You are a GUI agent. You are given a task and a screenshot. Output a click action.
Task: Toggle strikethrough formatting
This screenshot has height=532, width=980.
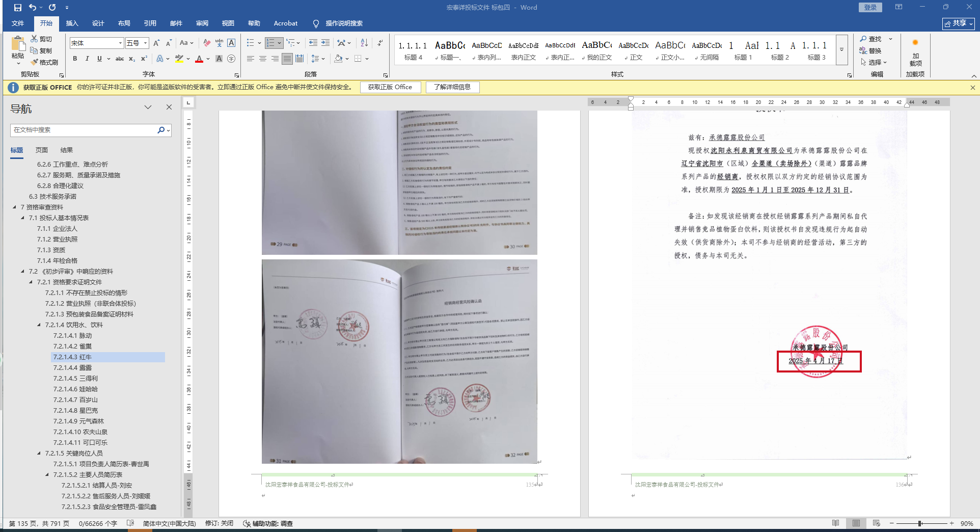pyautogui.click(x=120, y=59)
